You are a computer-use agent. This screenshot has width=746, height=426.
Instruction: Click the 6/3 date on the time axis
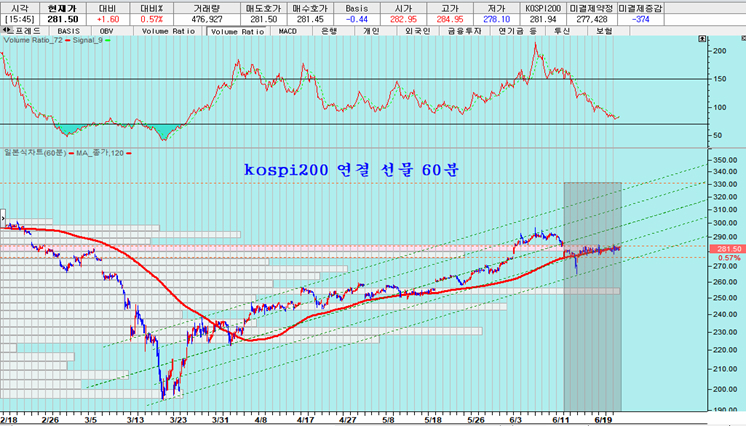click(515, 420)
